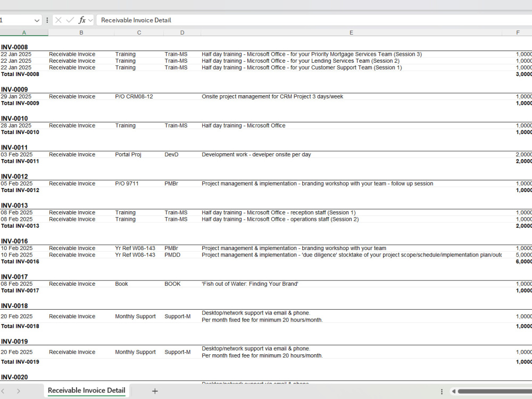This screenshot has width=532, height=399.
Task: Select column A header
Action: tap(24, 32)
